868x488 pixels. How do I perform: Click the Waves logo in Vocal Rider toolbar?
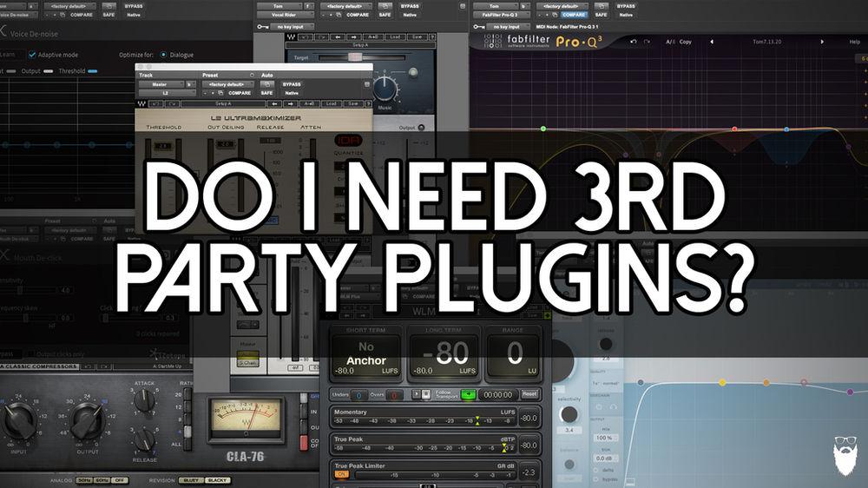(x=291, y=37)
